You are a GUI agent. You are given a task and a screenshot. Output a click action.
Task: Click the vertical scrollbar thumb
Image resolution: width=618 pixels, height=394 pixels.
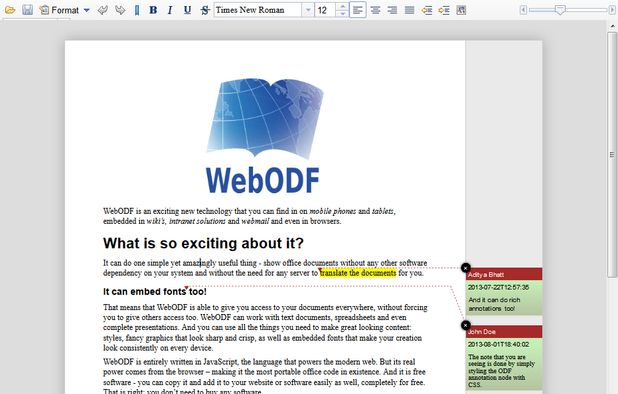click(x=612, y=154)
